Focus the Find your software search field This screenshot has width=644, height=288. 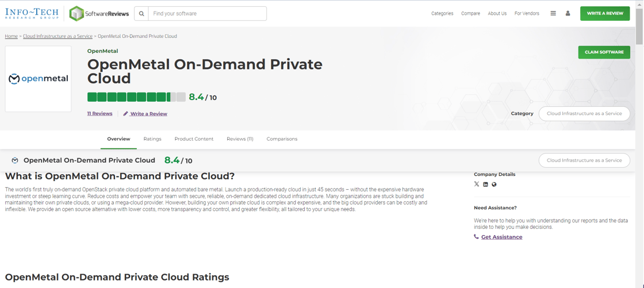(x=207, y=14)
